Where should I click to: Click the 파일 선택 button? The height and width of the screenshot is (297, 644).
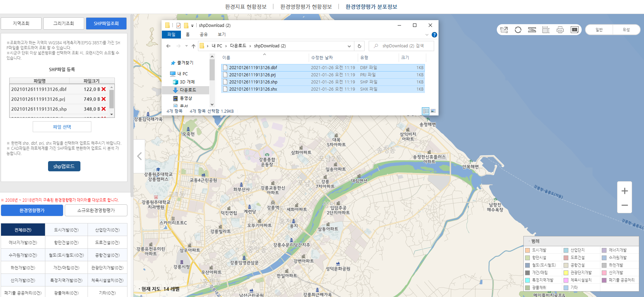[62, 127]
